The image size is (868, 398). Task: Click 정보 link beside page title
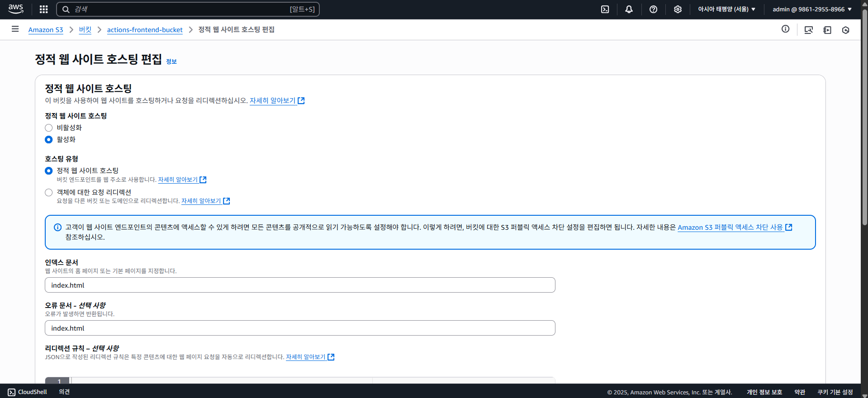[x=171, y=62]
